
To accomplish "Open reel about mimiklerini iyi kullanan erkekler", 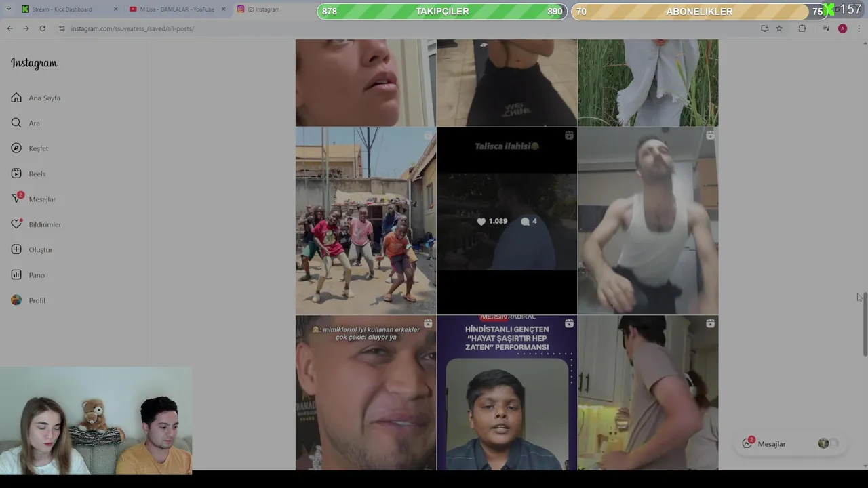I will [366, 393].
